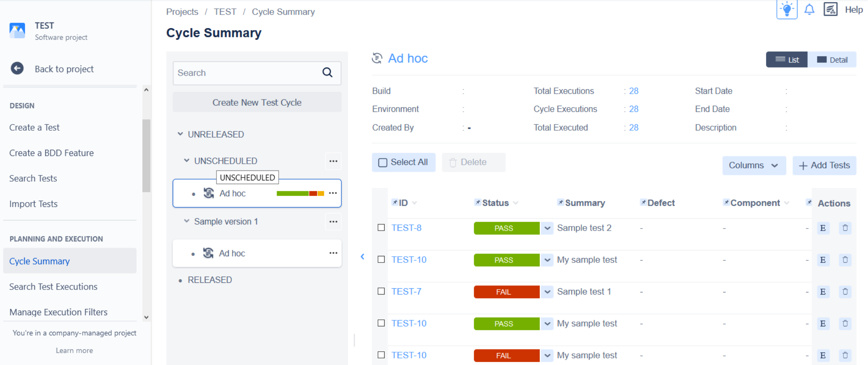Tick the checkbox for TEST-8 row
The height and width of the screenshot is (365, 868).
381,228
